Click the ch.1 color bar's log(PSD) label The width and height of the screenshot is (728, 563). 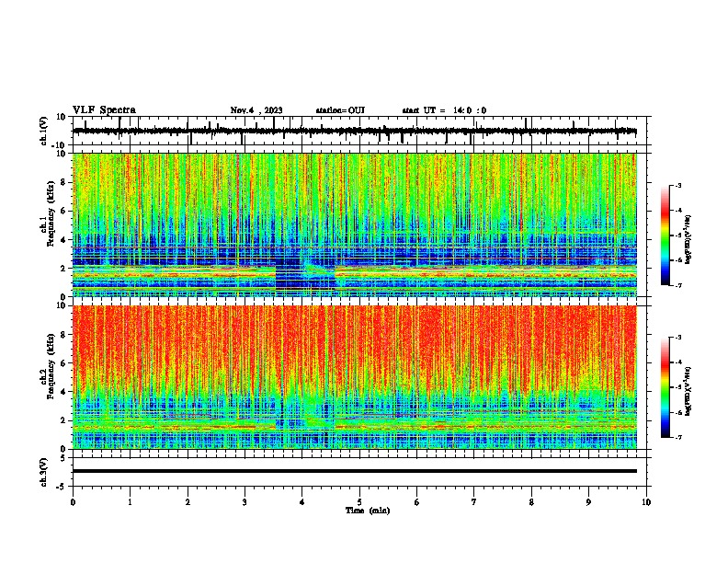tap(688, 239)
